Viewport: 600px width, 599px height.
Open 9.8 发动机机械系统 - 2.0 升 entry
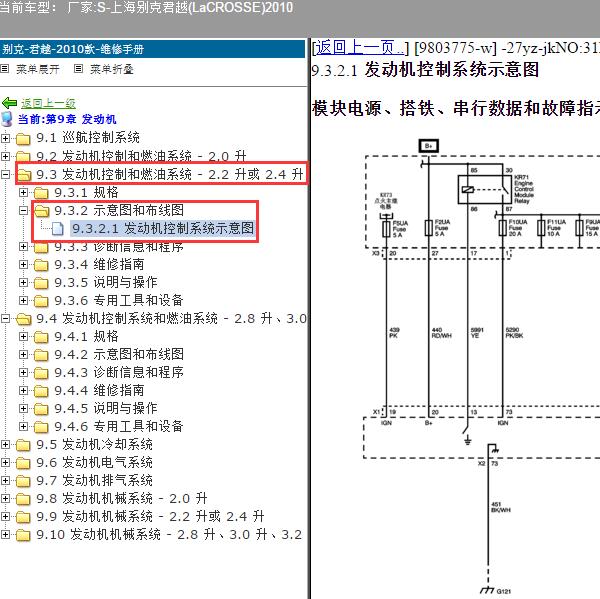point(122,498)
